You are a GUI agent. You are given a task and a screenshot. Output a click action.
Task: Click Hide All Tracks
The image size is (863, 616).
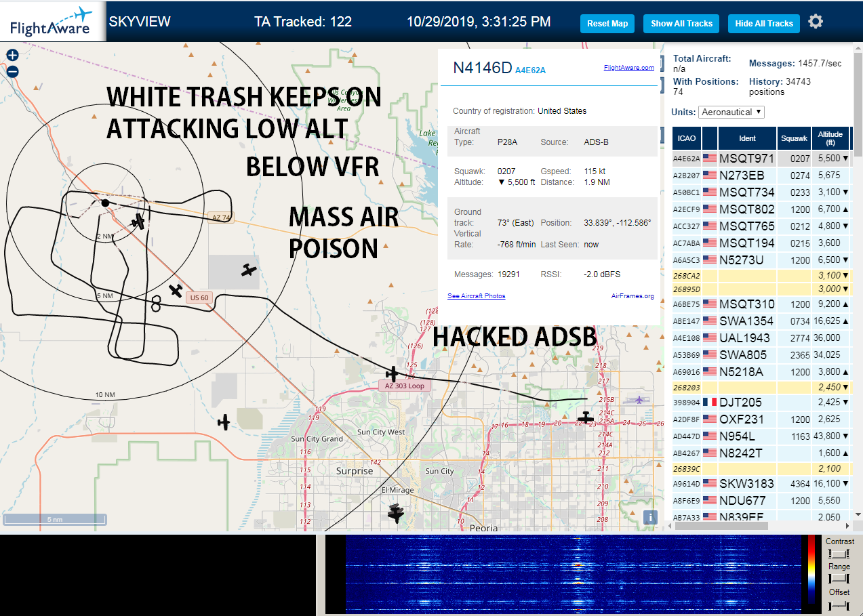point(764,23)
